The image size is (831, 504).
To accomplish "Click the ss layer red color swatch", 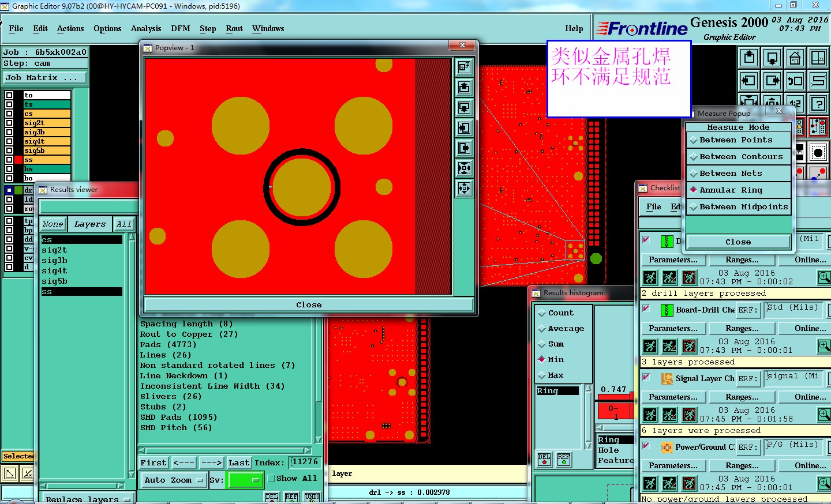I will point(19,160).
